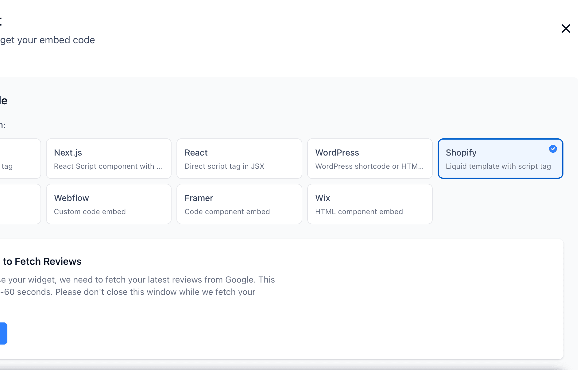This screenshot has width=588, height=370.
Task: Choose WordPress as the embed platform
Action: pyautogui.click(x=369, y=158)
